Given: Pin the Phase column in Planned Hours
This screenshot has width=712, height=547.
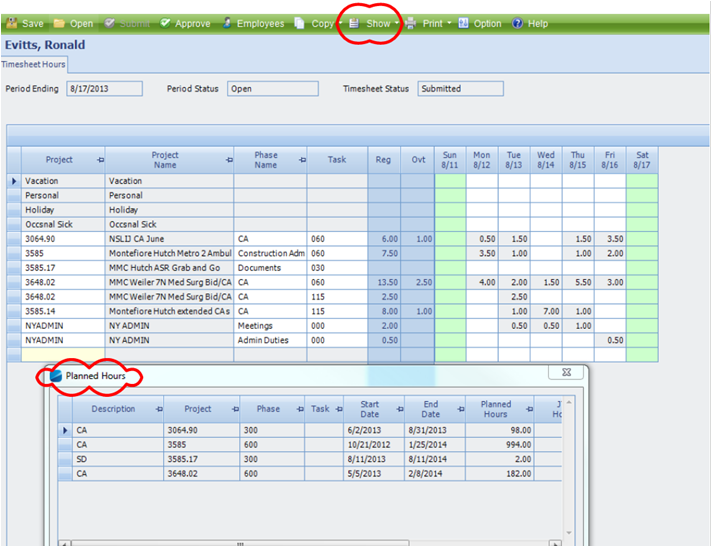Looking at the screenshot, I should coord(300,409).
